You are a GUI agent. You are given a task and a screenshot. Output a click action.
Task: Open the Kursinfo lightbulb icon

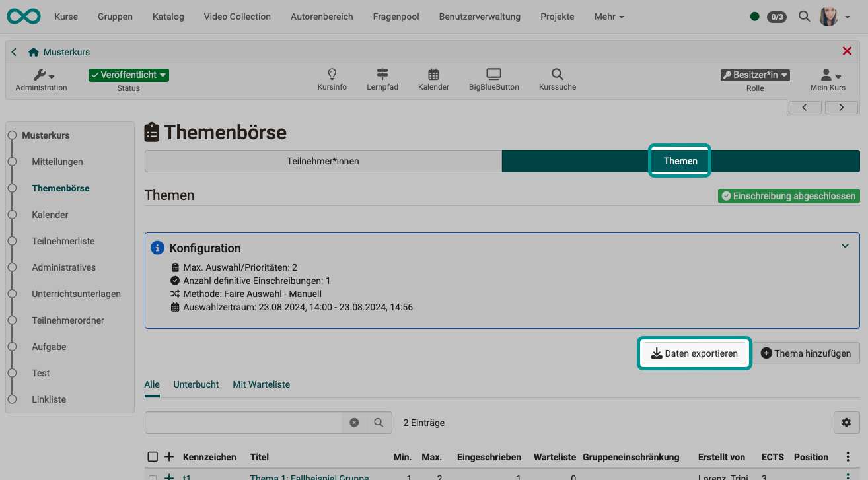332,75
